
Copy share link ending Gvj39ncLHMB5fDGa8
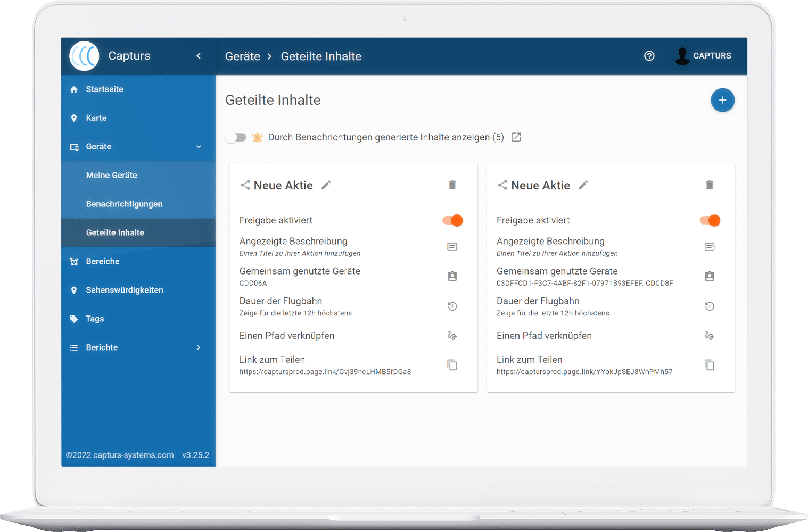(x=452, y=365)
